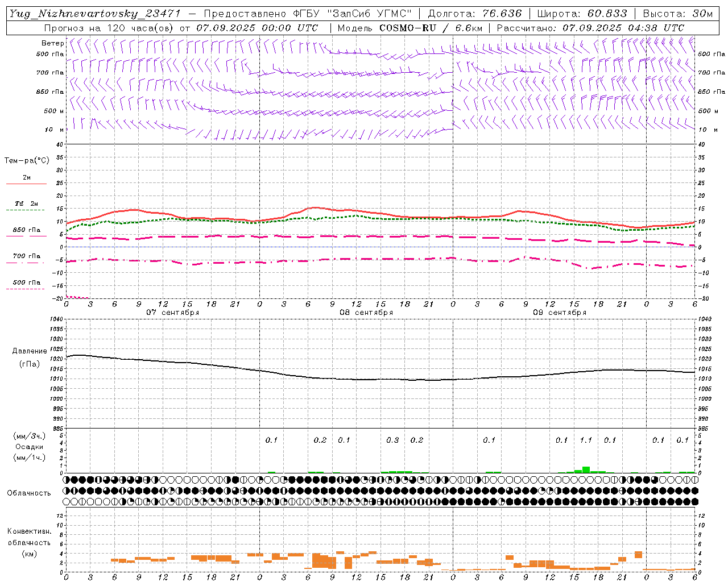
Task: Click the Облачность panel label
Action: pyautogui.click(x=29, y=493)
